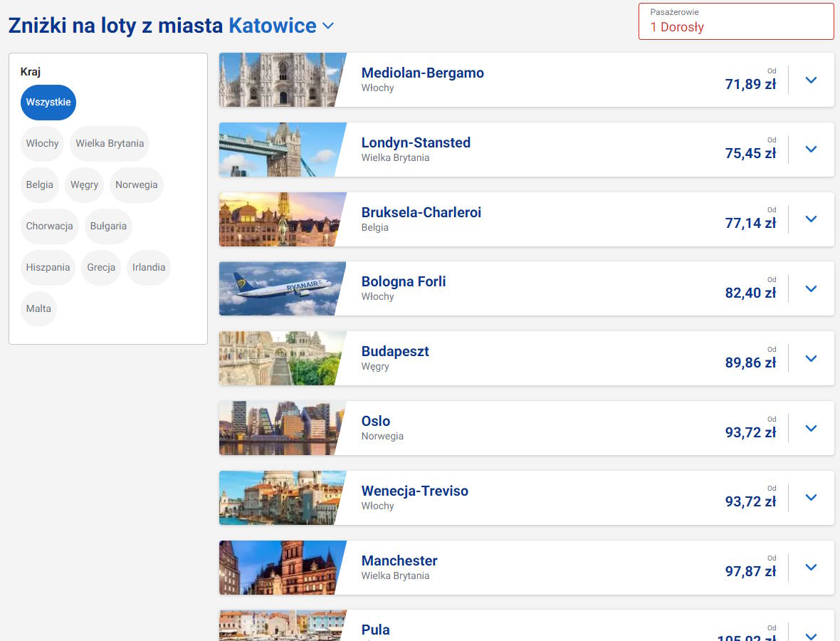Open the Oslo destination title

376,421
